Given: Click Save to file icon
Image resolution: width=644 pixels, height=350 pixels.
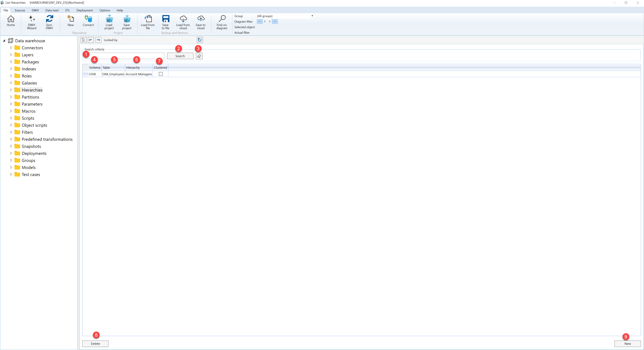Looking at the screenshot, I should pos(166,22).
